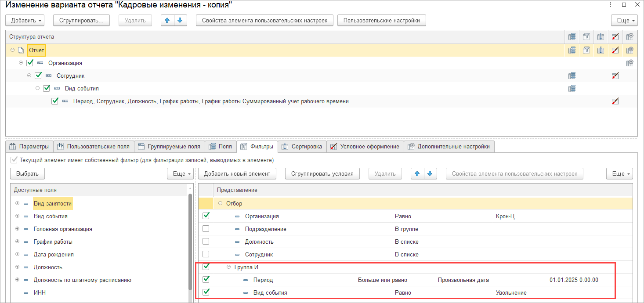Collapse the Группа И filter group

[x=228, y=267]
